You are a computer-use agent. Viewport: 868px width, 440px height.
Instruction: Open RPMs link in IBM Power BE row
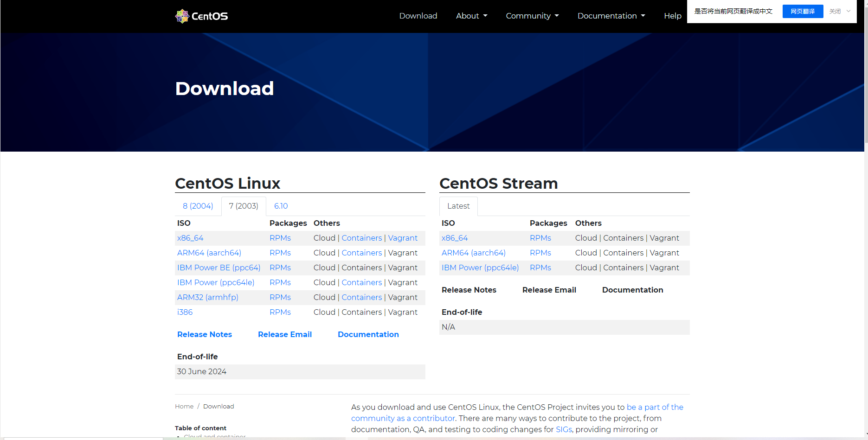point(280,268)
